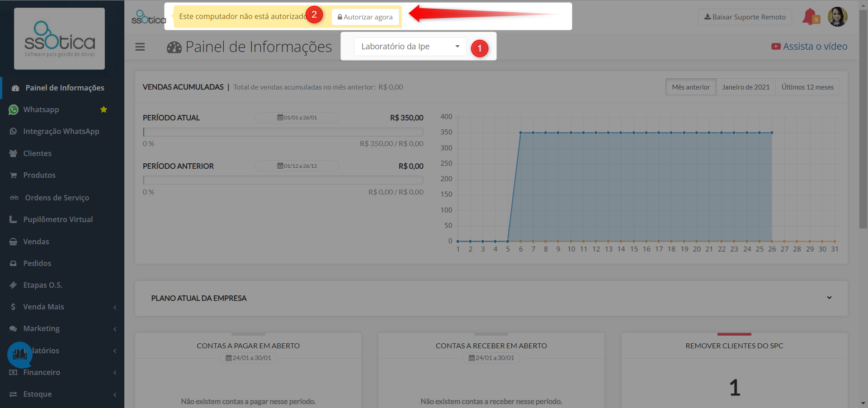The height and width of the screenshot is (408, 868).
Task: Click the ssOtica logo in sidebar
Action: [x=59, y=38]
